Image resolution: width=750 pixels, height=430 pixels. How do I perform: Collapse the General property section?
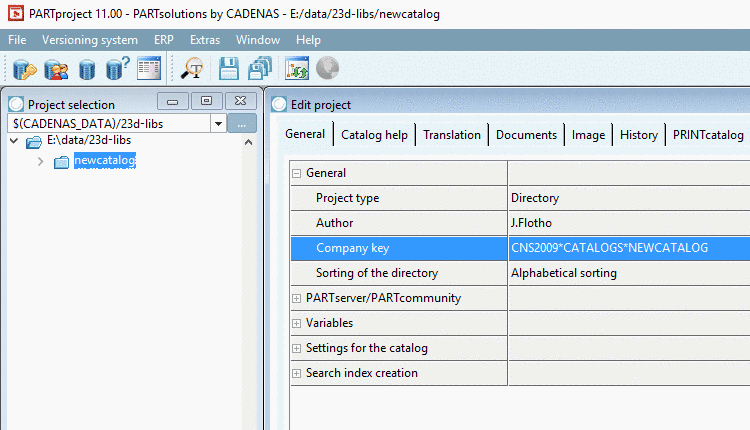point(297,173)
